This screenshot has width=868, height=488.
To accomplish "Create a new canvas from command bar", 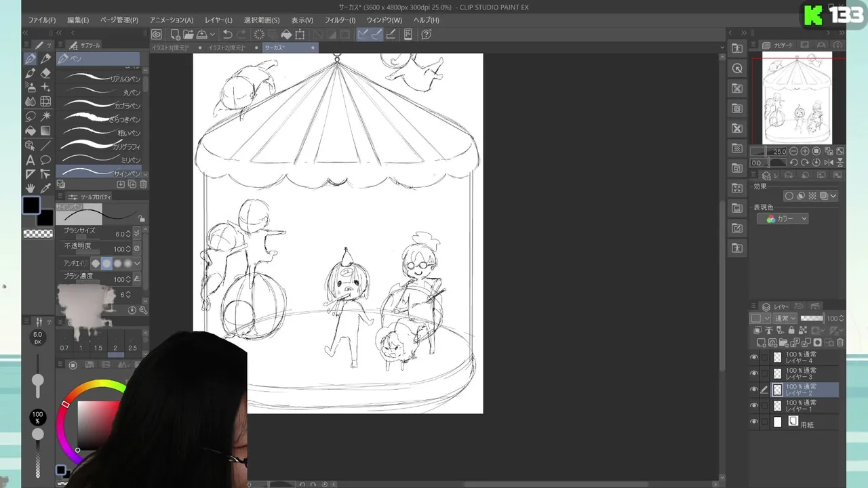I will (175, 35).
